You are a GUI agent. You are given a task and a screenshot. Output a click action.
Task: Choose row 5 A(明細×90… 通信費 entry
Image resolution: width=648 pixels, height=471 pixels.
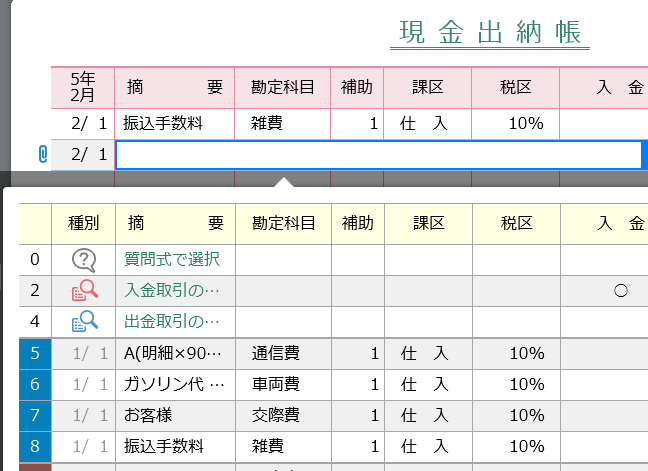tap(334, 353)
